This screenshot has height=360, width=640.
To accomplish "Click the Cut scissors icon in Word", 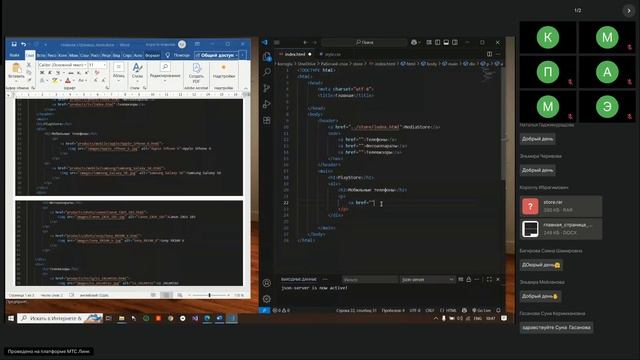I will [x=29, y=65].
